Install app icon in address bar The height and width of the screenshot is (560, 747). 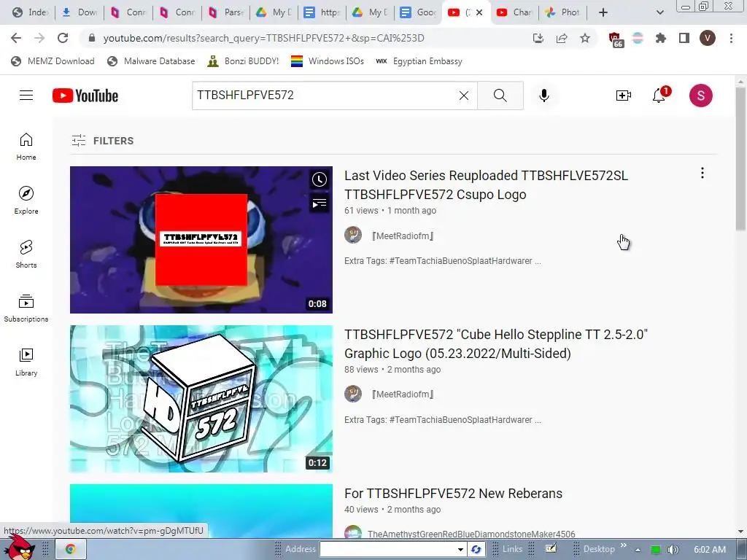coord(538,38)
